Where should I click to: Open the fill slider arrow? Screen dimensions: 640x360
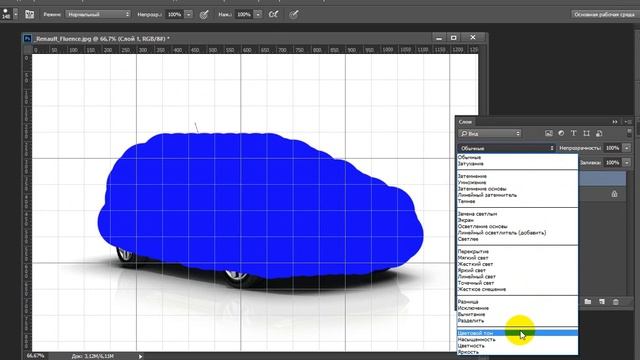coord(627,162)
